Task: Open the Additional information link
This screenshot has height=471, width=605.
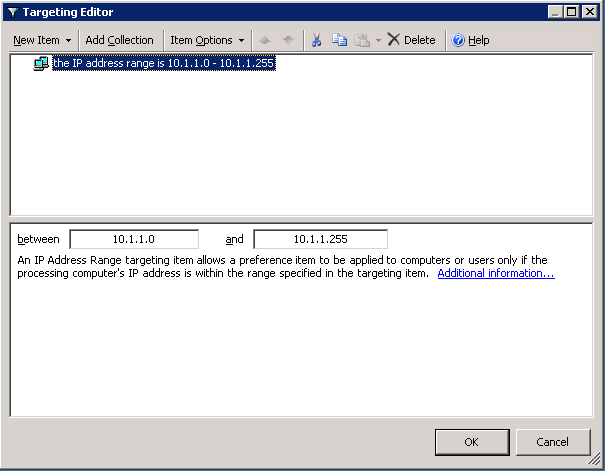Action: point(495,273)
